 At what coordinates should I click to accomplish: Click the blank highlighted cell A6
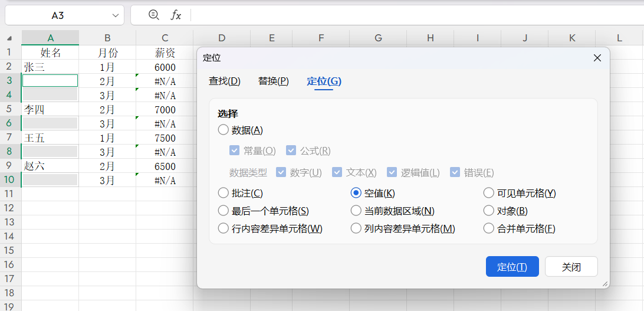click(x=50, y=123)
